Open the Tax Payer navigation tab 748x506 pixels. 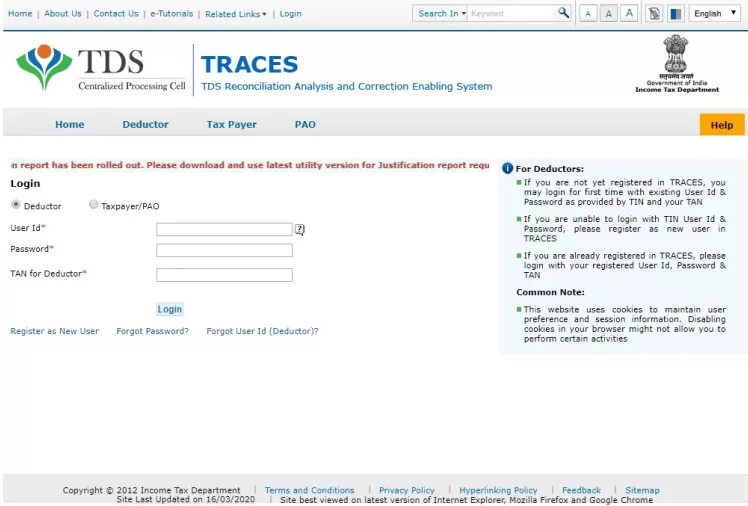(231, 124)
